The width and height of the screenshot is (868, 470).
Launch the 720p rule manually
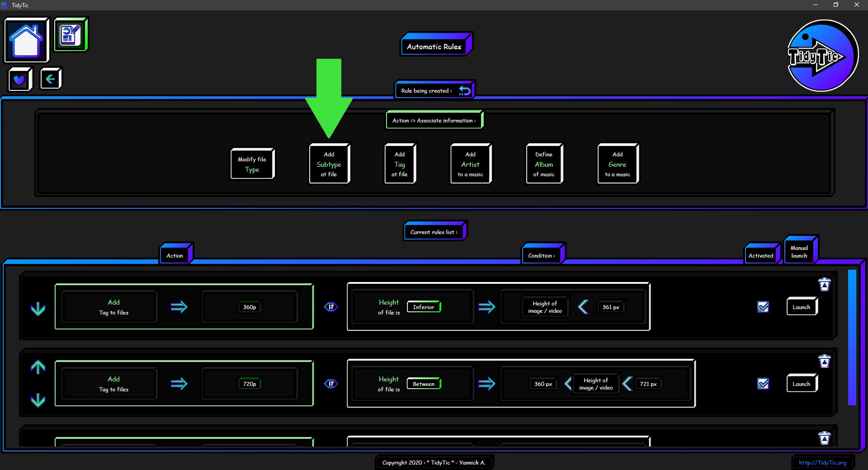(802, 383)
